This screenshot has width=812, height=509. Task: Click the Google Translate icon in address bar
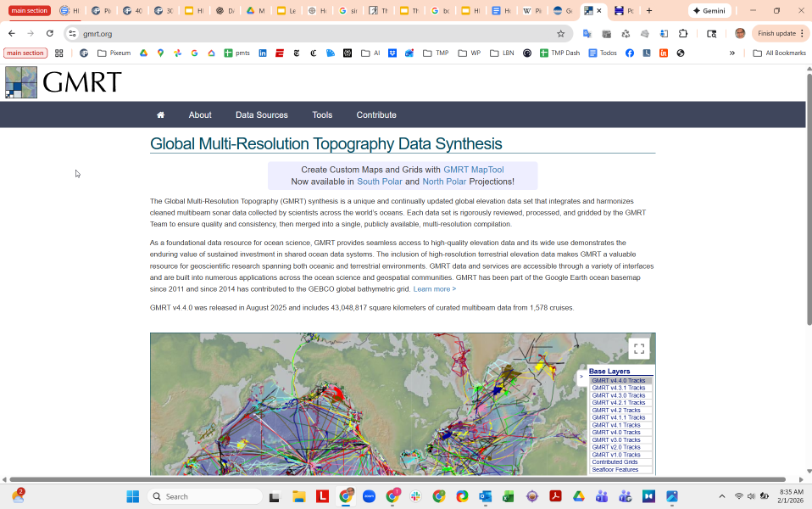coord(587,34)
